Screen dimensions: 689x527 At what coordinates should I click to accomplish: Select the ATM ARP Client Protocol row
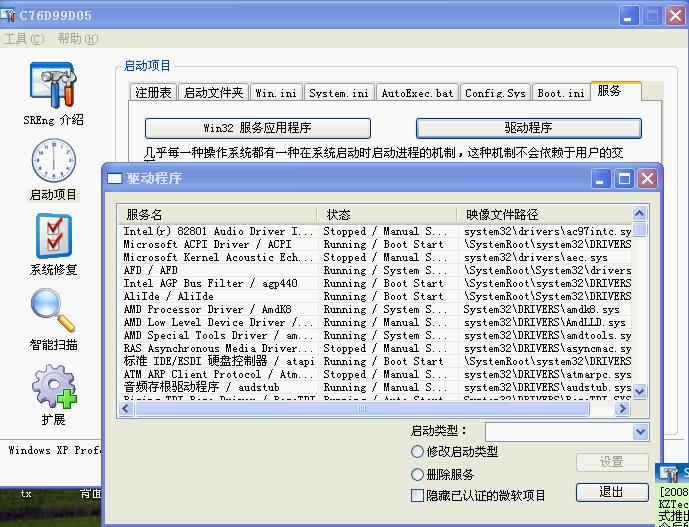click(375, 374)
